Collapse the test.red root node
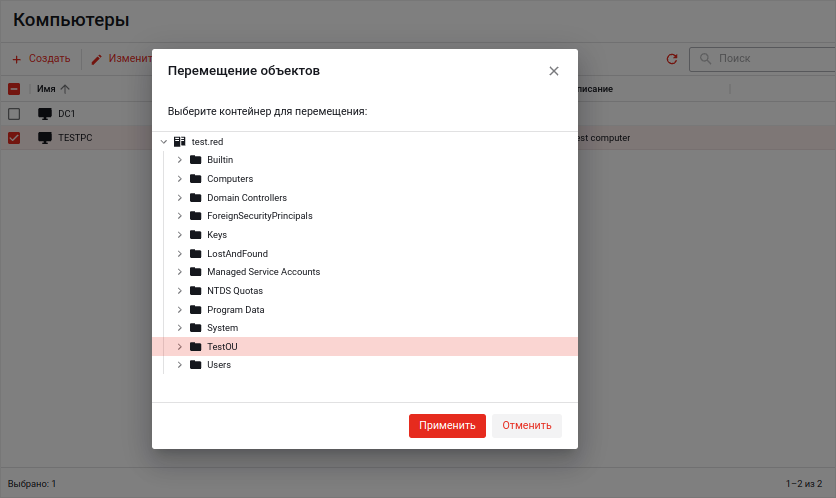The image size is (836, 498). tap(163, 142)
